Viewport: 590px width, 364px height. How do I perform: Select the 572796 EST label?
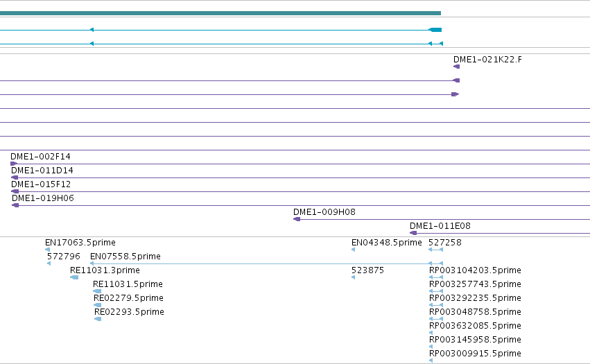click(64, 257)
